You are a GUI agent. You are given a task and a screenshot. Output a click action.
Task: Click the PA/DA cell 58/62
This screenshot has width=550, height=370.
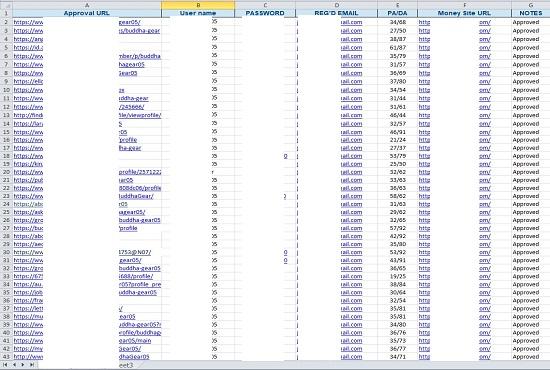pos(398,196)
